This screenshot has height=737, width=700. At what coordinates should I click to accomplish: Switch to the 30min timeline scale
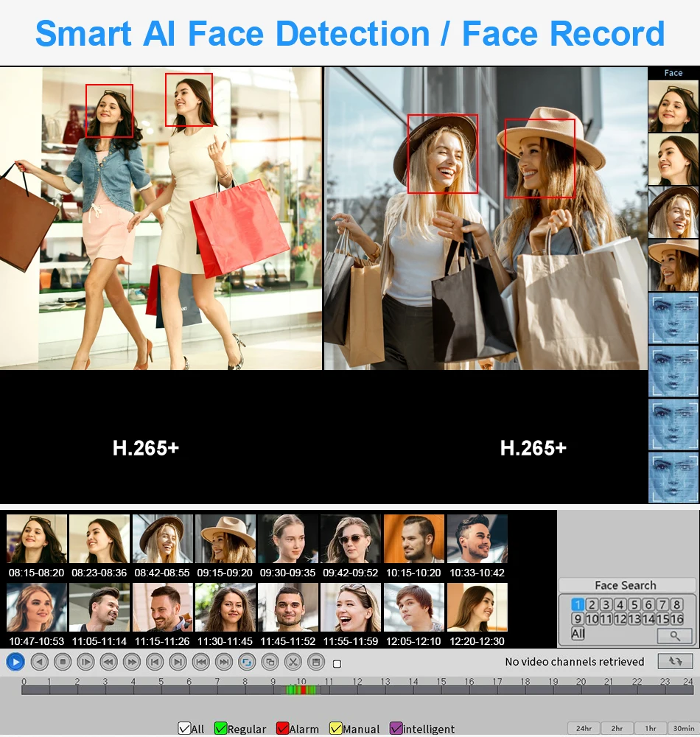point(685,727)
